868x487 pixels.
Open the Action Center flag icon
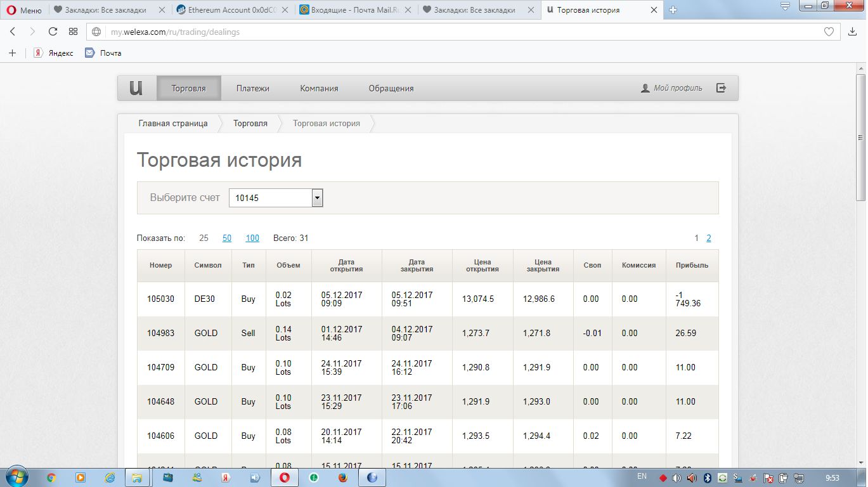click(768, 477)
